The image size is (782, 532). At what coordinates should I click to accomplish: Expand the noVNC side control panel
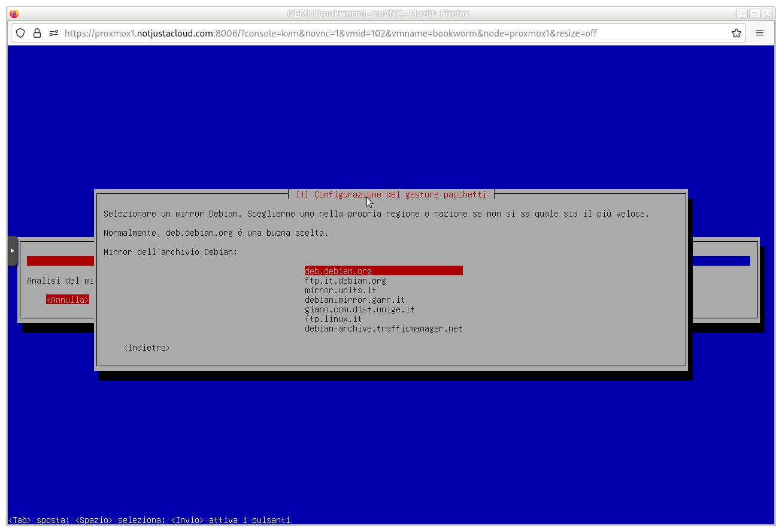[x=12, y=251]
